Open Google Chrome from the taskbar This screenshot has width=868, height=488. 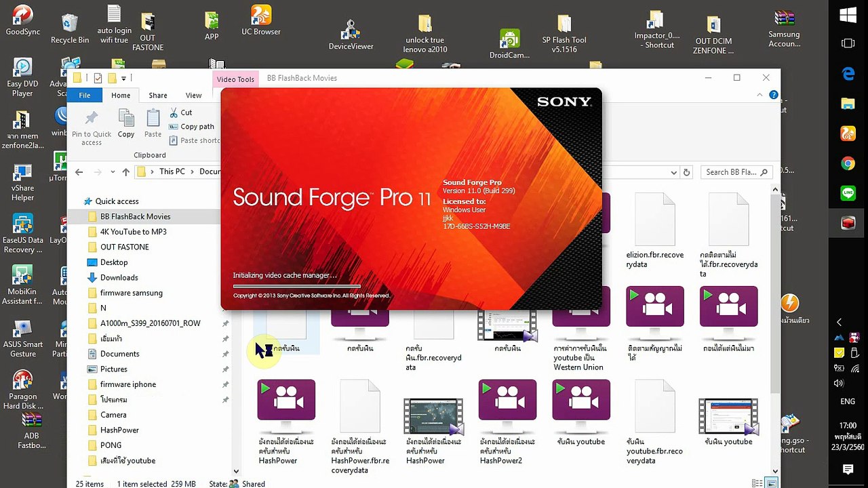[848, 163]
